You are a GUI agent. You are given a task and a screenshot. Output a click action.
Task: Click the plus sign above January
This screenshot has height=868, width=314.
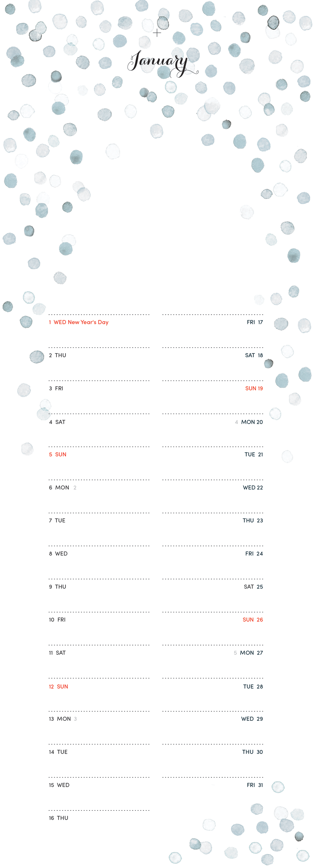pyautogui.click(x=157, y=33)
